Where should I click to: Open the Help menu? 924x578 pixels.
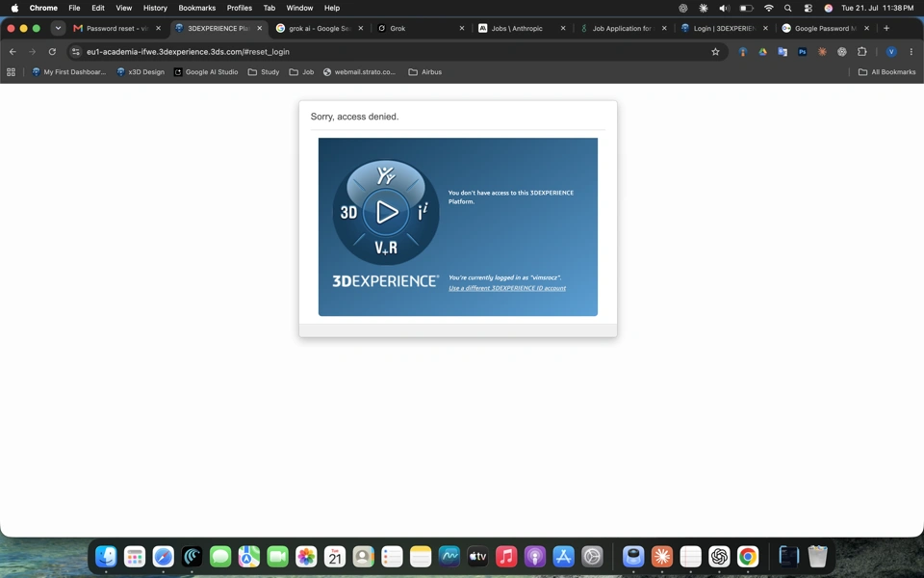click(332, 9)
